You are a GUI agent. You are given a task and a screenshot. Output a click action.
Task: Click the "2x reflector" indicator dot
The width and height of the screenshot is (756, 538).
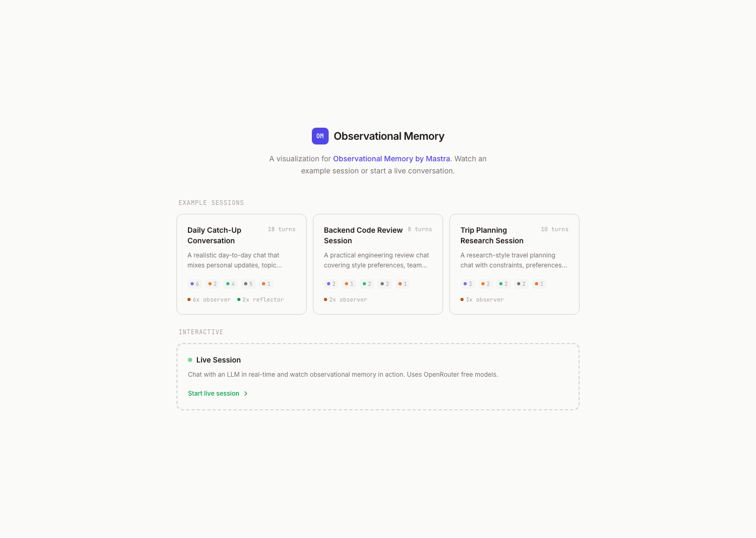(239, 299)
